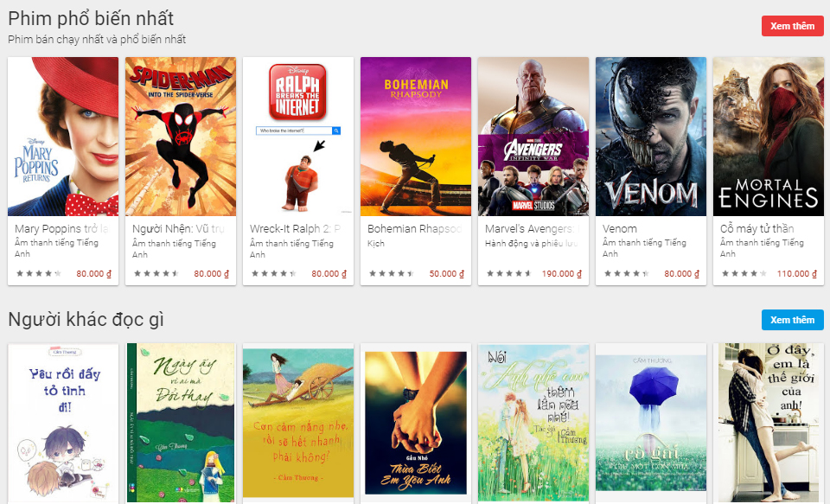Select the Mortal Engines movie poster
Viewport: 830px width, 504px height.
tap(769, 137)
